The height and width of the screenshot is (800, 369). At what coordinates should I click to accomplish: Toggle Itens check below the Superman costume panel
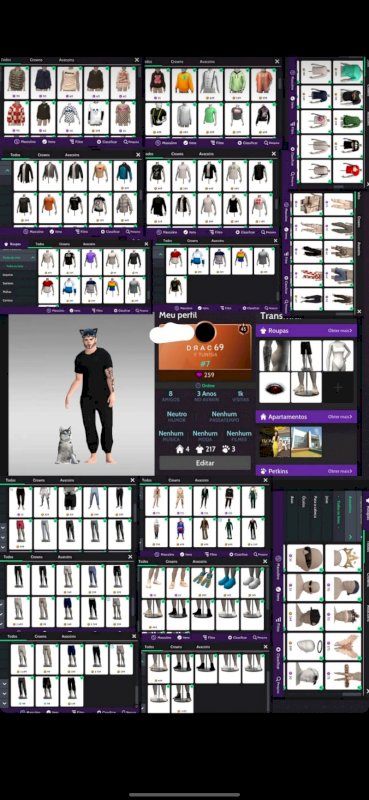186,554
